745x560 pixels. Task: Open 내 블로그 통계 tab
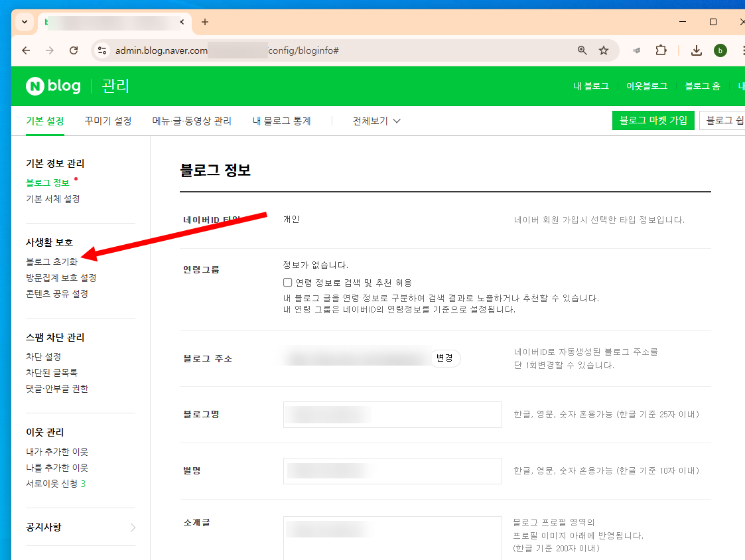(x=281, y=121)
